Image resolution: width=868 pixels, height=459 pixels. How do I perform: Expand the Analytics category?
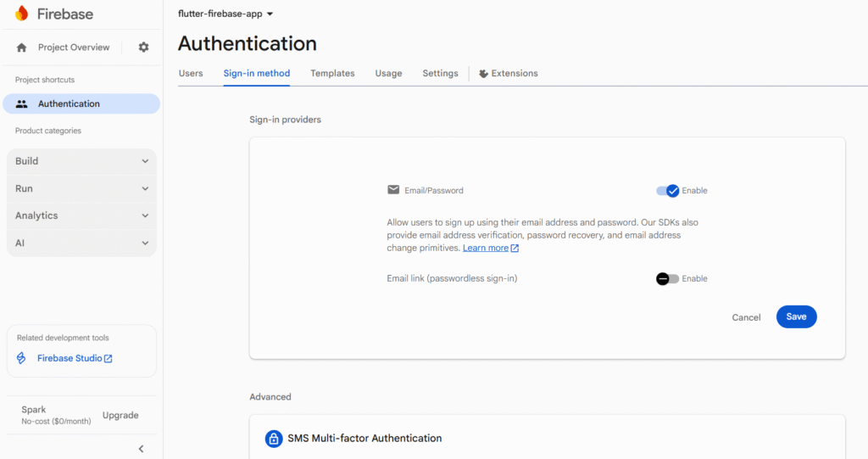[81, 216]
